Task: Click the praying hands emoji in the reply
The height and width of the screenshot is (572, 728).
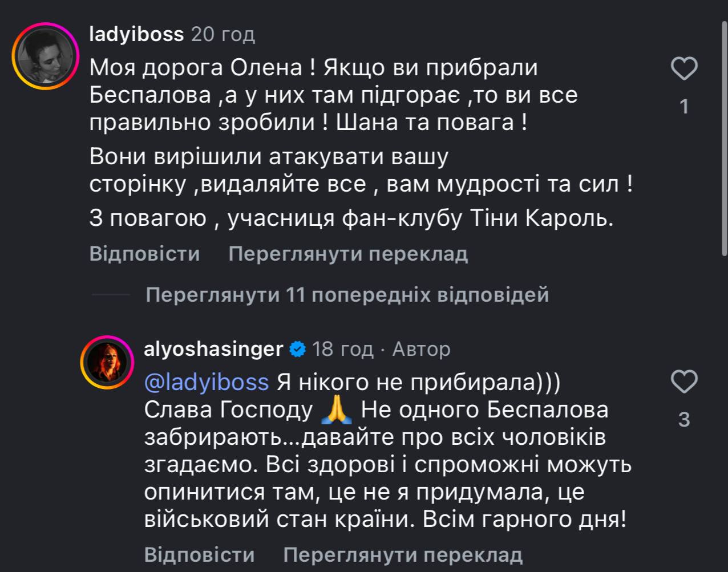Action: [337, 411]
